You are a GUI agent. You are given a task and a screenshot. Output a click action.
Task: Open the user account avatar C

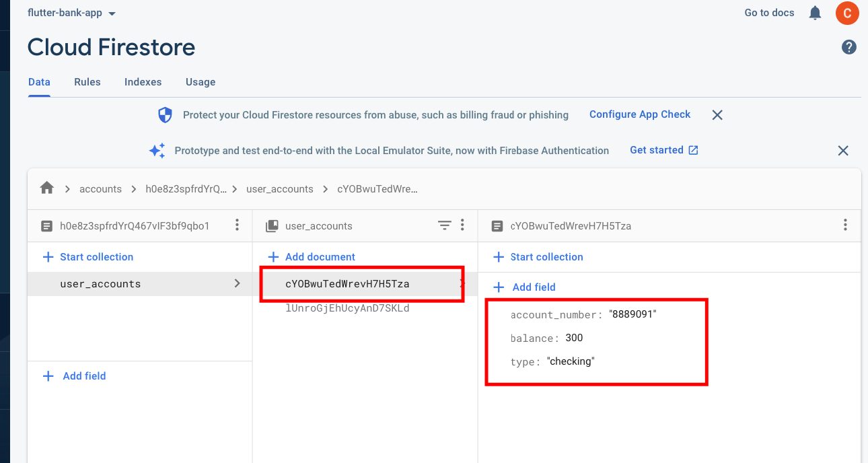pos(847,13)
